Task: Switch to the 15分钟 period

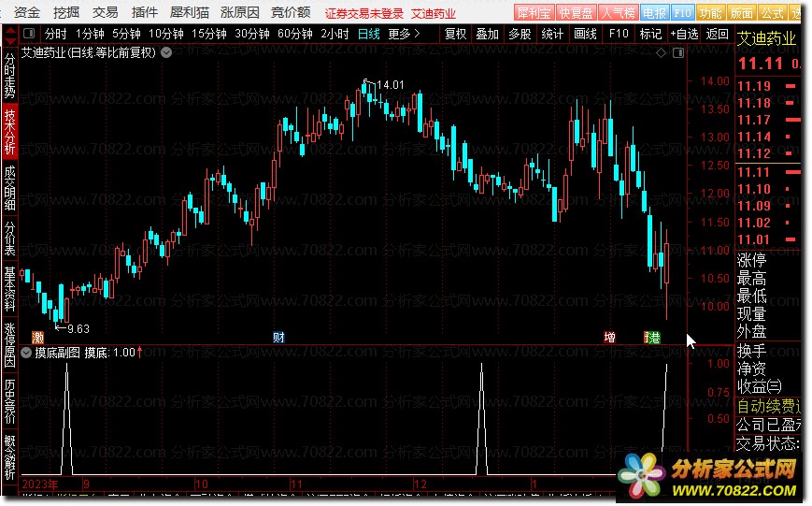Action: (x=208, y=35)
